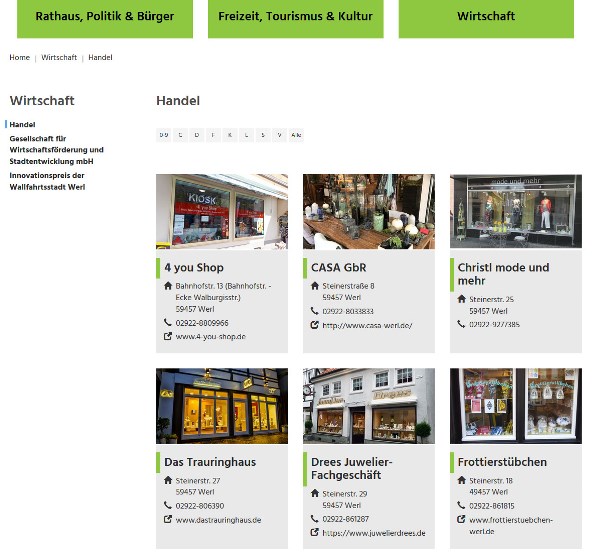Filter shops by letter K
Viewport: 599px width, 555px height.
click(x=230, y=135)
